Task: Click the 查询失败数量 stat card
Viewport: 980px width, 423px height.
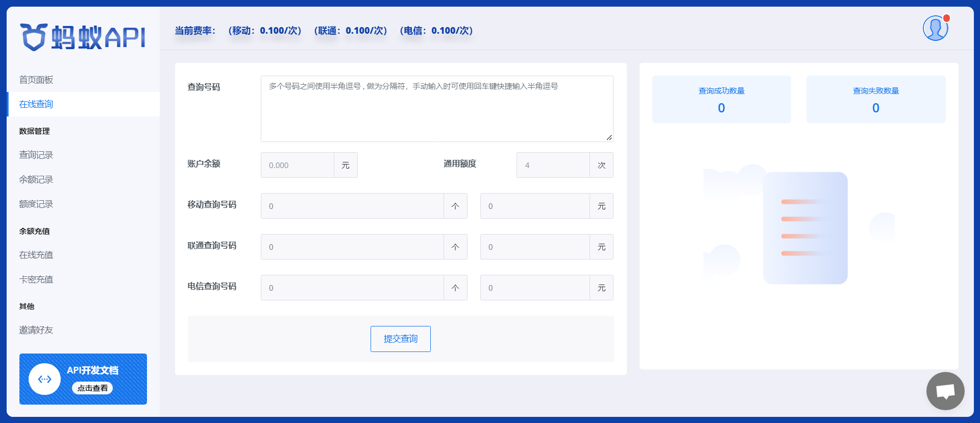Action: click(875, 99)
